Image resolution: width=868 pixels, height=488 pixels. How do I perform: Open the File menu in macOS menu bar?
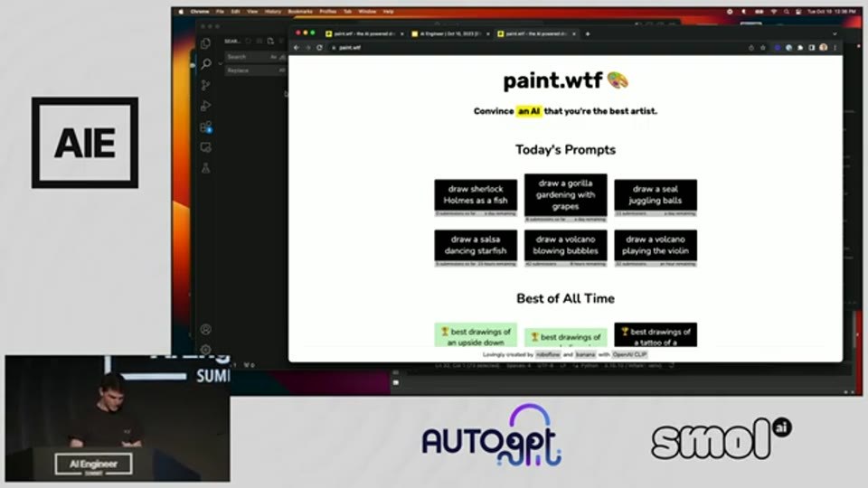point(220,12)
